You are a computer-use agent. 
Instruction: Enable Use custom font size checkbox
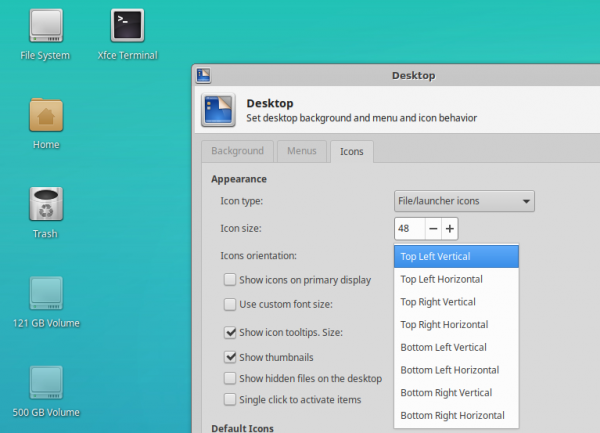coord(230,304)
